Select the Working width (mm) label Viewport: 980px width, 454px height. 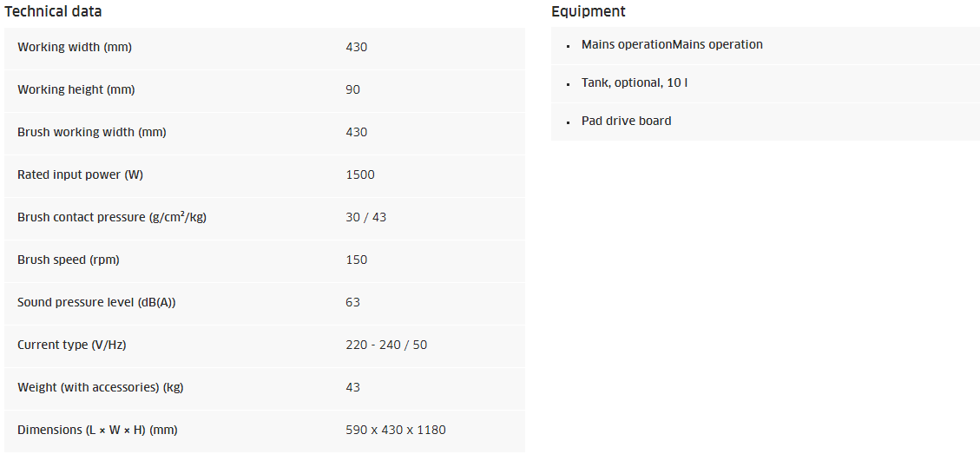[x=75, y=47]
